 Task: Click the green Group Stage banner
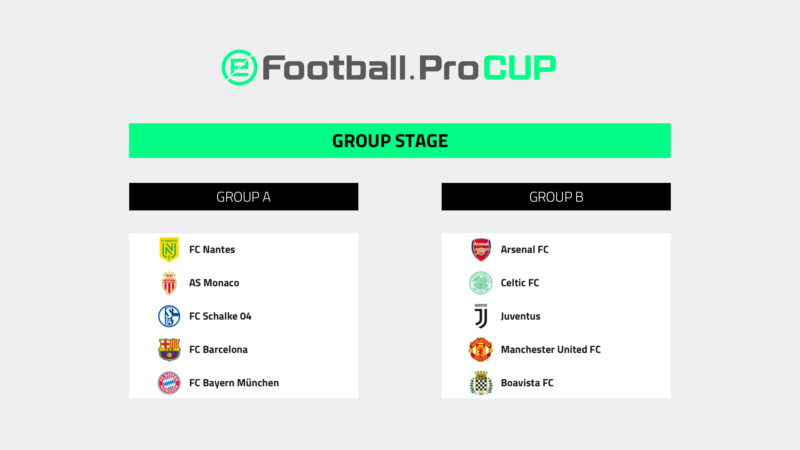pyautogui.click(x=400, y=141)
